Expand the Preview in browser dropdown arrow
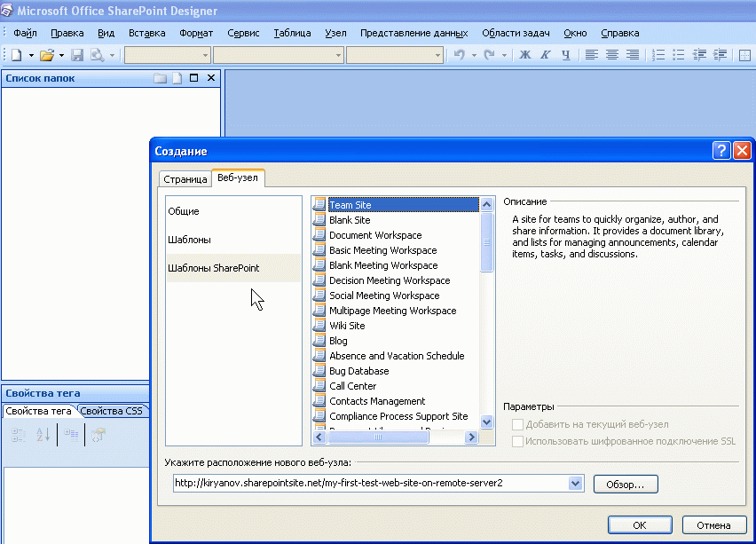This screenshot has height=544, width=756. pyautogui.click(x=112, y=55)
